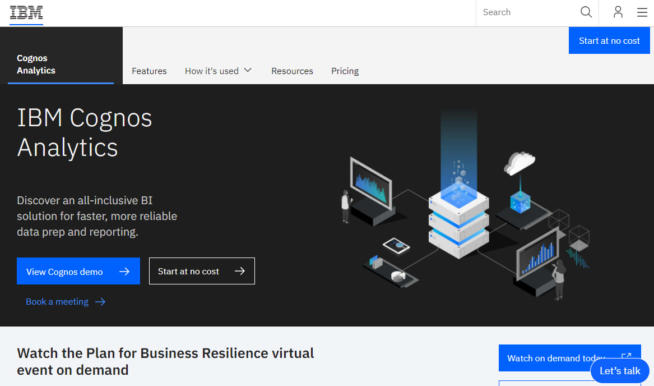Click the Watch on demand today button
The width and height of the screenshot is (654, 386).
pyautogui.click(x=569, y=358)
